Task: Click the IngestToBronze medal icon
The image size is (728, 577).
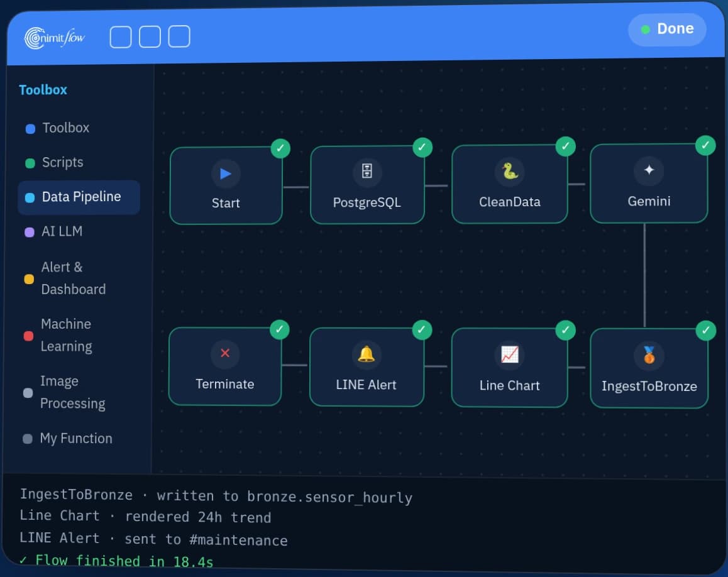Action: [649, 356]
